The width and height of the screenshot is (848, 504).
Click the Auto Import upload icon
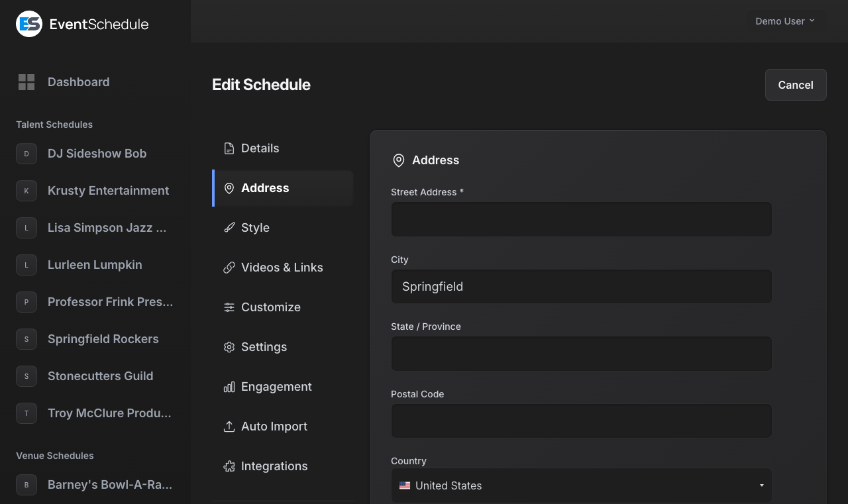(229, 427)
